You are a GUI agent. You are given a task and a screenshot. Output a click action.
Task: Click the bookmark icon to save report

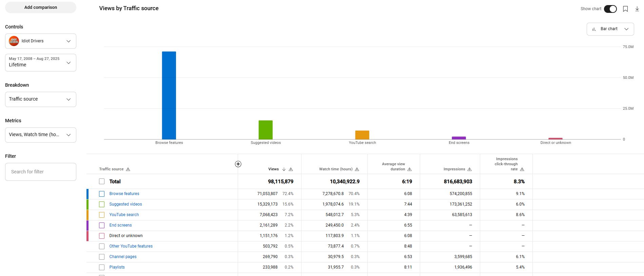pos(625,9)
